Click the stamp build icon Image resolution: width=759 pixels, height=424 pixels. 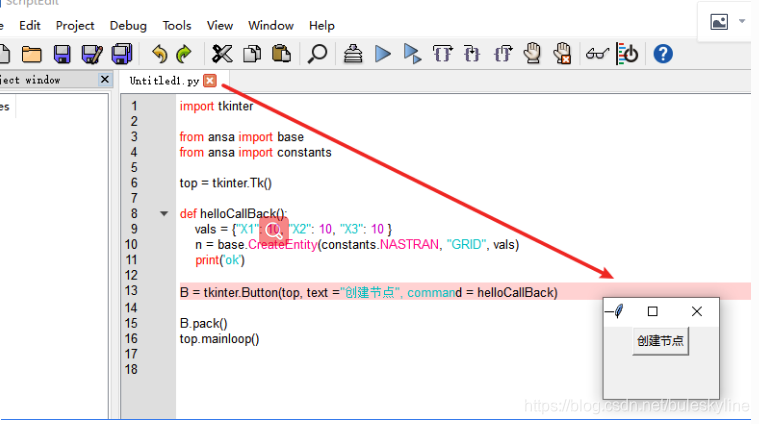point(353,54)
